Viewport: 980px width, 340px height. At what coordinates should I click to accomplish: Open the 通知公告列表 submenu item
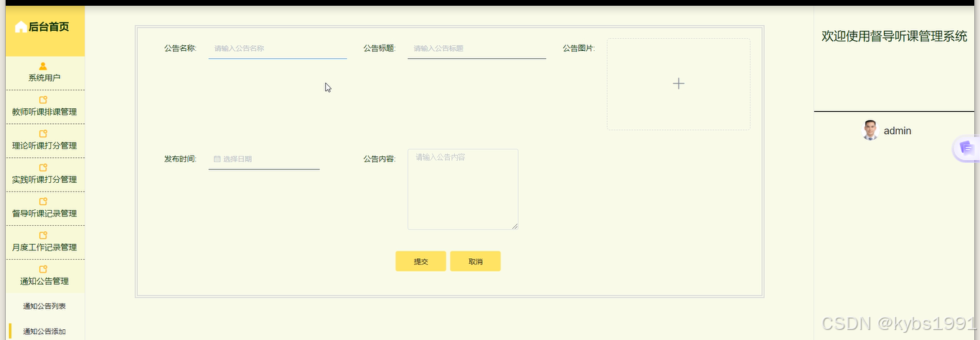point(44,306)
